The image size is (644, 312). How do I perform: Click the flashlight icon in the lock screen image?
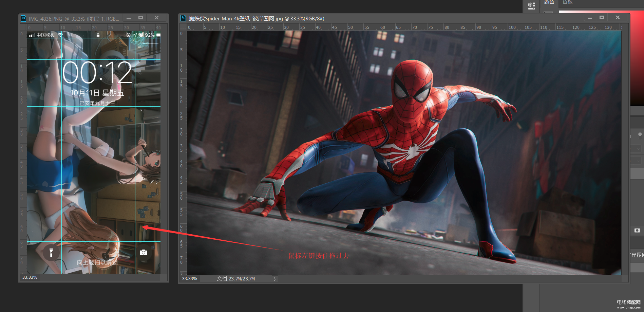pos(51,253)
